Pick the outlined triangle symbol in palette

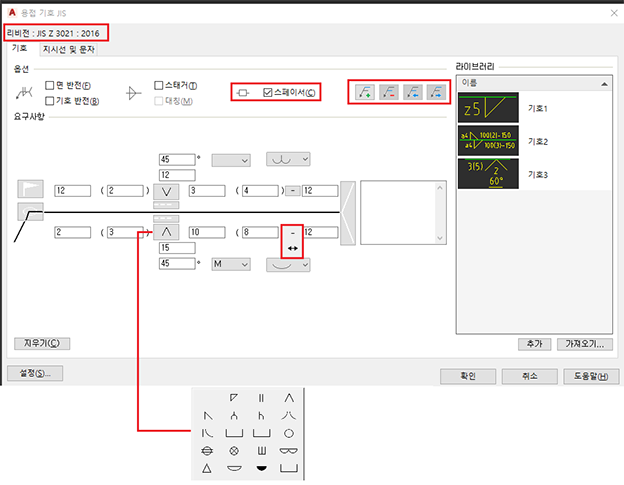point(207,468)
